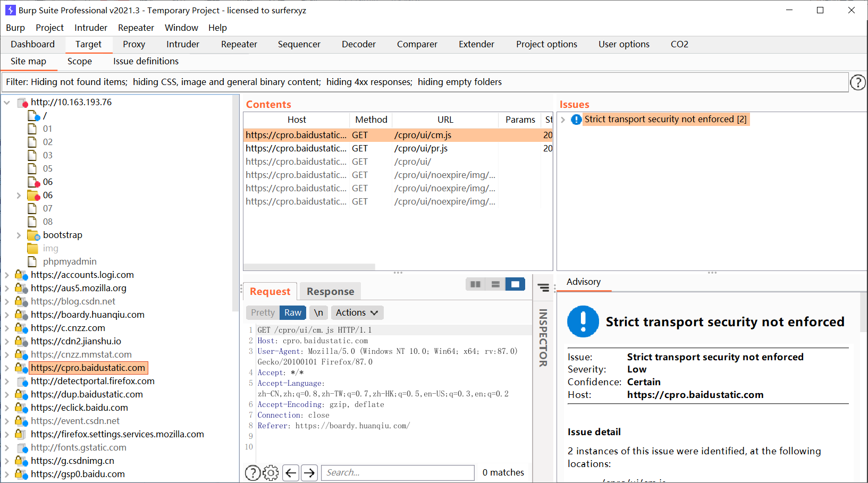This screenshot has height=483, width=868.
Task: Click the bootstrap folder icon
Action: click(33, 235)
